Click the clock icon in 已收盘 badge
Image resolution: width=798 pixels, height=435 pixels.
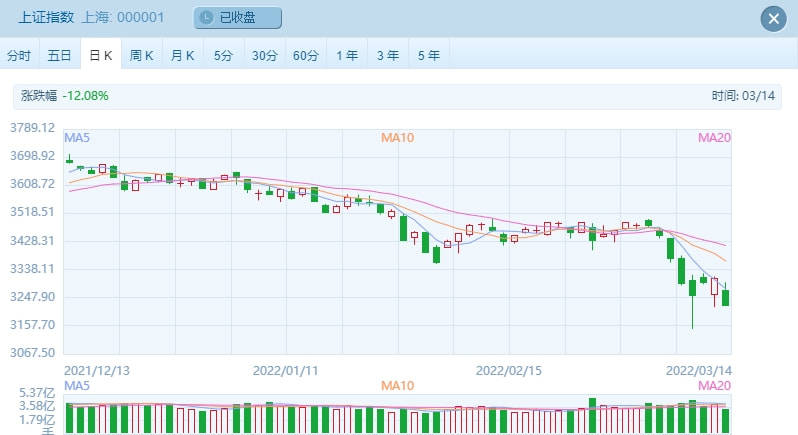point(206,18)
